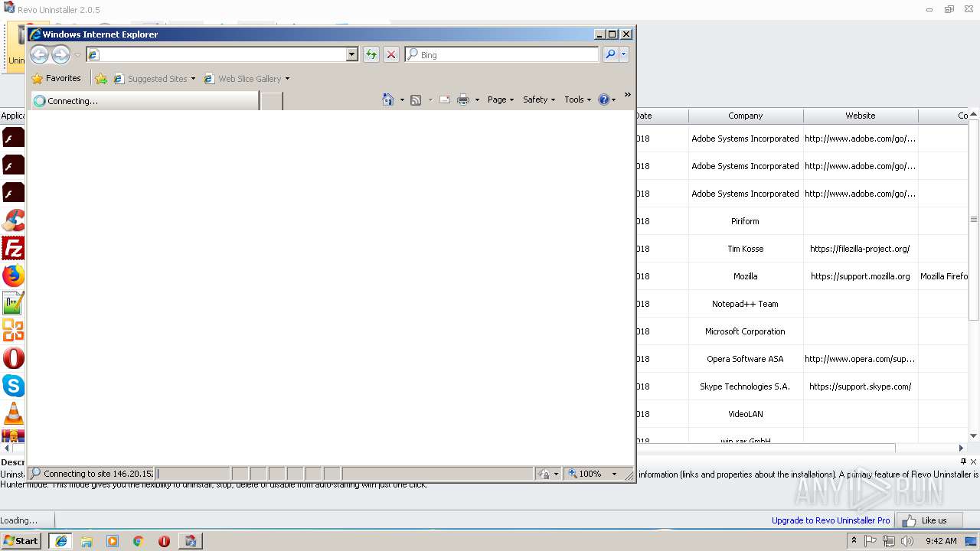The height and width of the screenshot is (551, 980).
Task: Expand the Suggested Sites dropdown
Action: (193, 79)
